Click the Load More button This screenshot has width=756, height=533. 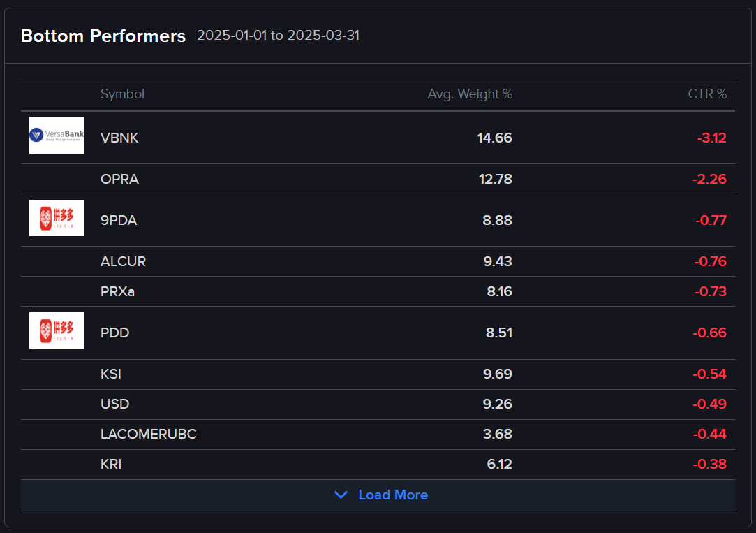point(378,495)
